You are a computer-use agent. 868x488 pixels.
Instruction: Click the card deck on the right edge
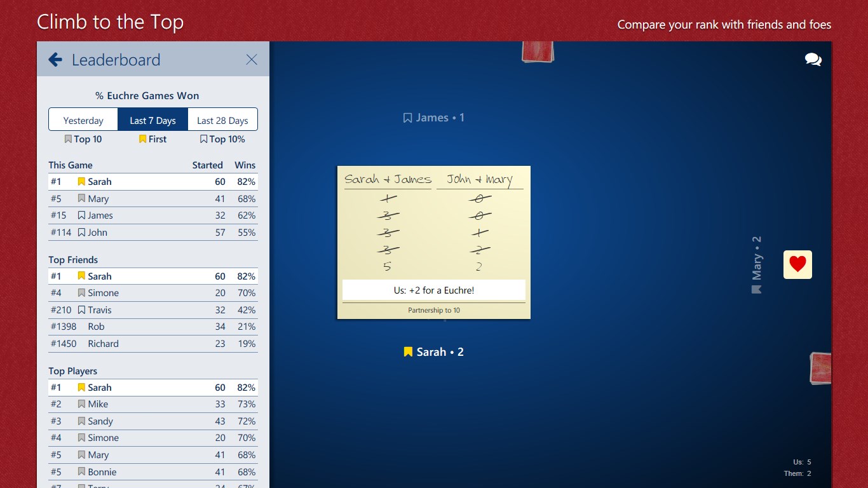click(821, 367)
